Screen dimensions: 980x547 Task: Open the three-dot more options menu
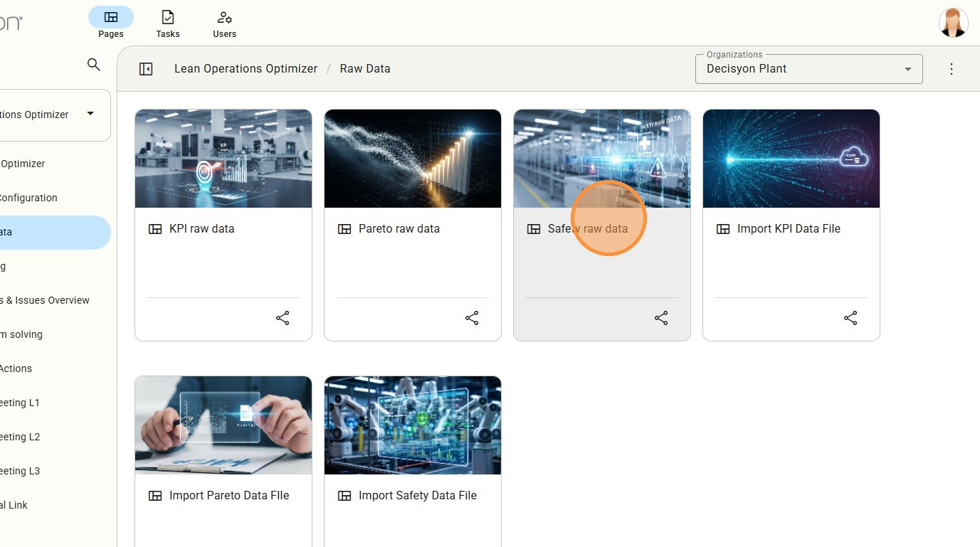tap(952, 69)
